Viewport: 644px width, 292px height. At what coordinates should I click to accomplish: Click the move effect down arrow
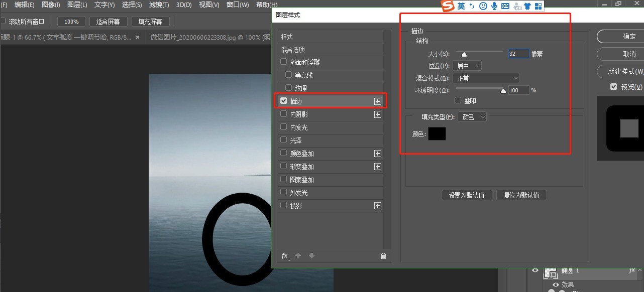[311, 256]
